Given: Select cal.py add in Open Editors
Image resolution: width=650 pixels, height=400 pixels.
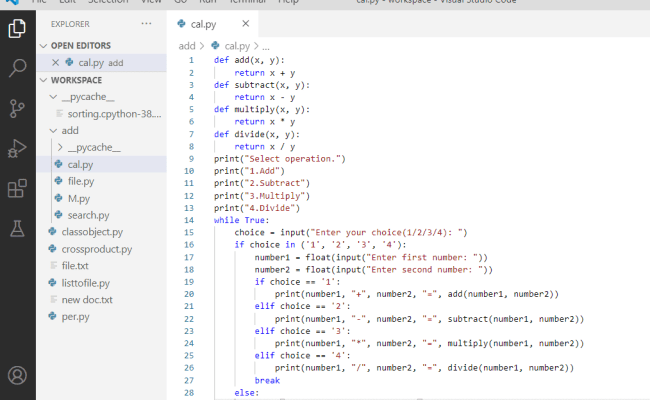Looking at the screenshot, I should (102, 63).
